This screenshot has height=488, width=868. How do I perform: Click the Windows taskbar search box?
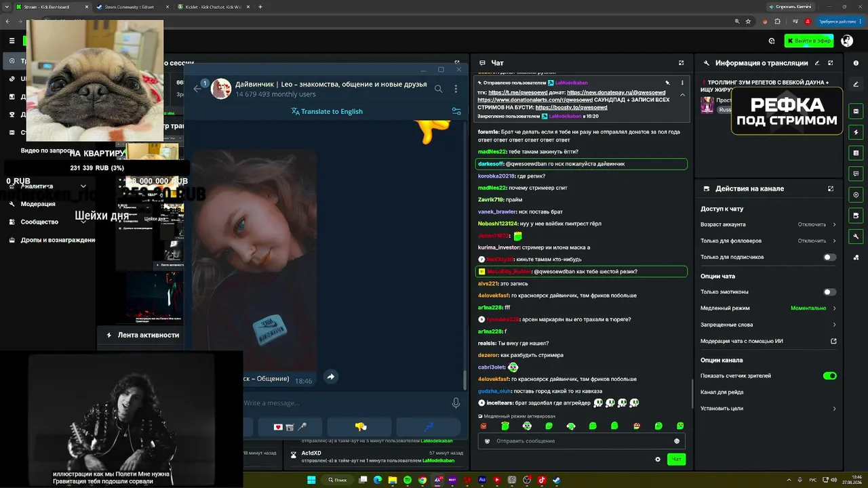pyautogui.click(x=337, y=480)
